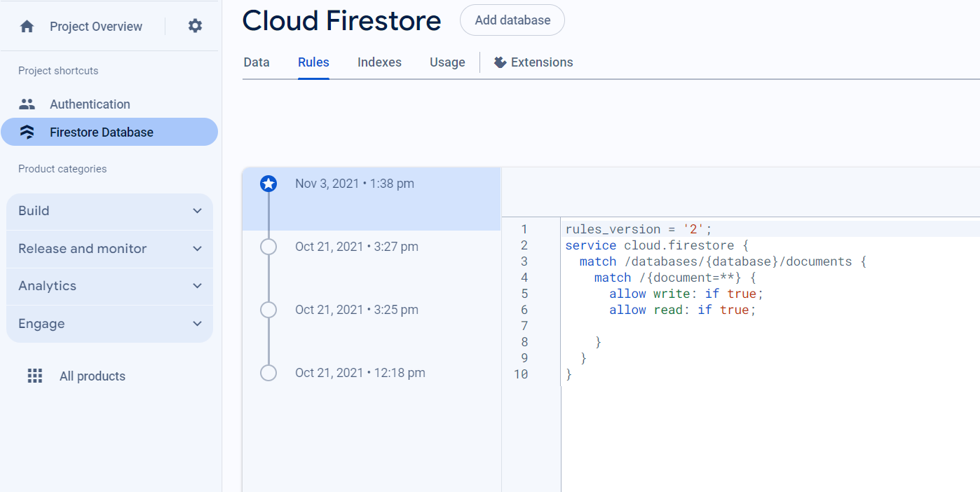This screenshot has height=492, width=980.
Task: Expand the Build category
Action: tap(109, 211)
